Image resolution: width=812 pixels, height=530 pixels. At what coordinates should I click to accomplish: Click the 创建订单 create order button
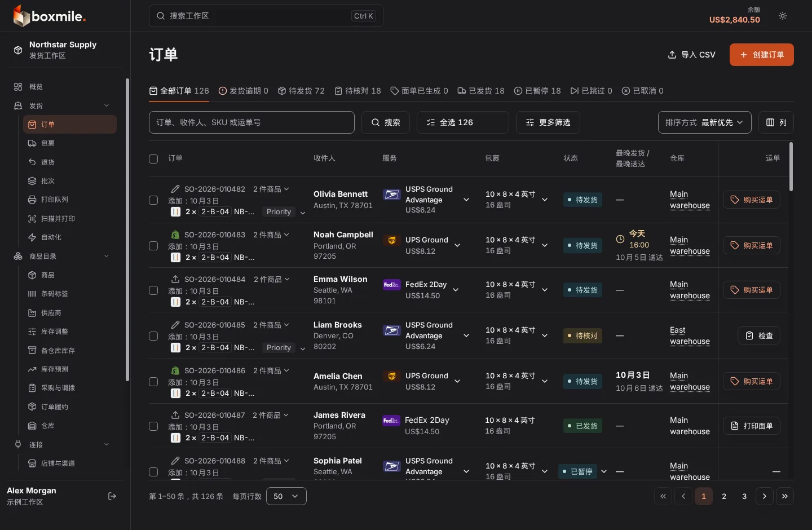pos(762,55)
